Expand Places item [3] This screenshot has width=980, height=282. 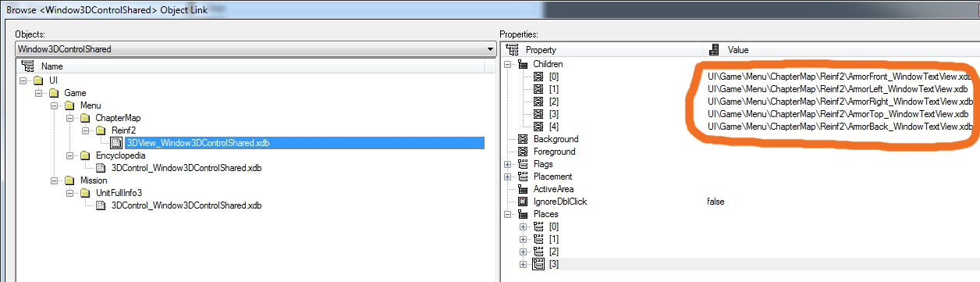click(x=524, y=264)
